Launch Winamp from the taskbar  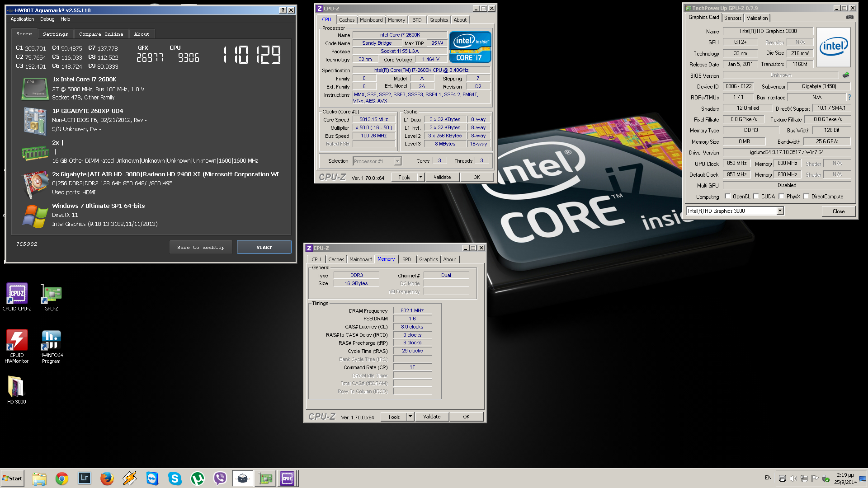(130, 478)
